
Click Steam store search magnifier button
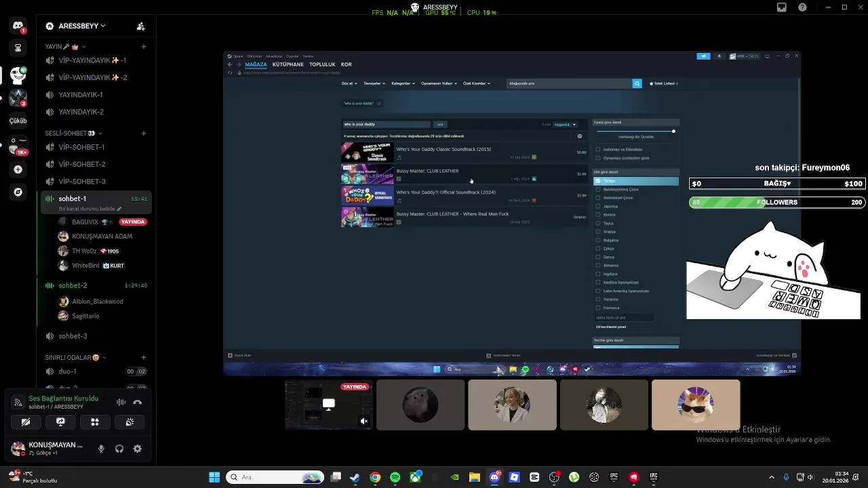(637, 83)
